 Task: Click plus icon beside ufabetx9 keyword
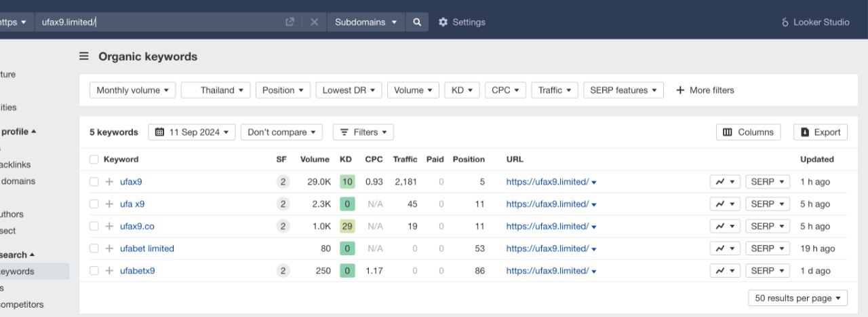click(x=109, y=271)
